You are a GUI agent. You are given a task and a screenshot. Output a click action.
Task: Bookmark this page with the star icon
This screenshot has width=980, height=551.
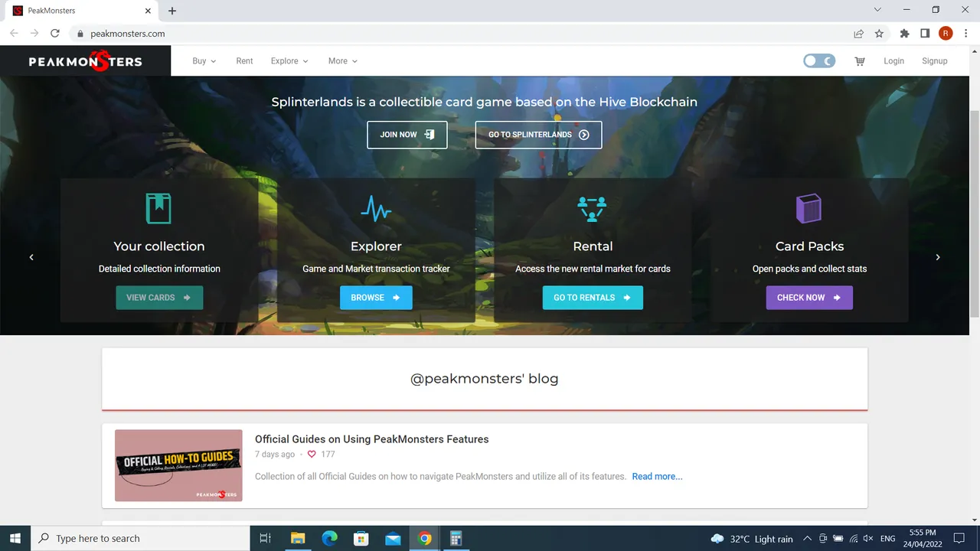pos(879,34)
